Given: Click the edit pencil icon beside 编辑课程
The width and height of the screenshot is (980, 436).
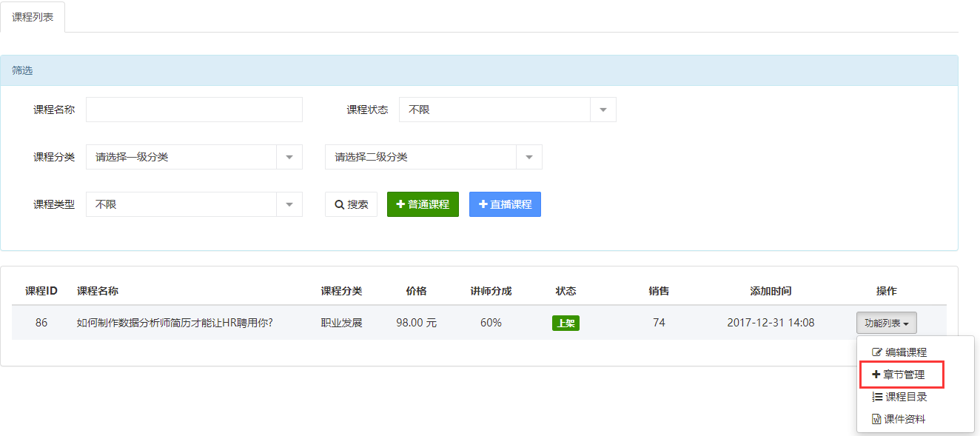Looking at the screenshot, I should coord(877,352).
